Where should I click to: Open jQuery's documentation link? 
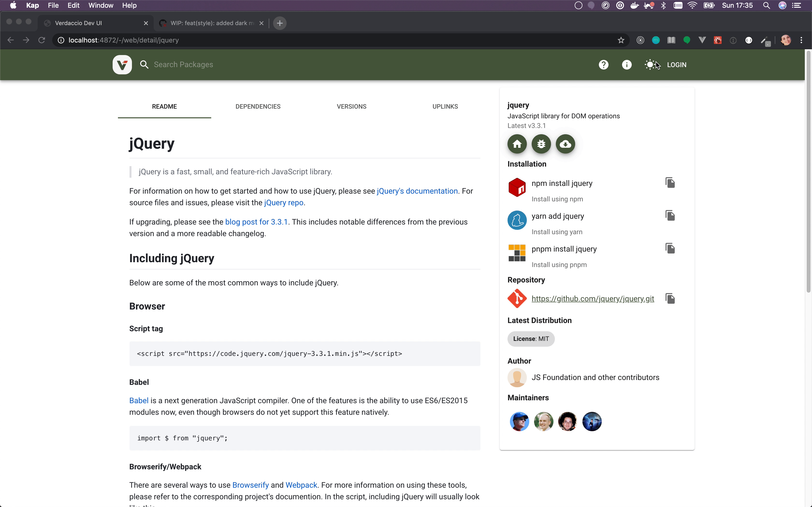click(x=417, y=191)
